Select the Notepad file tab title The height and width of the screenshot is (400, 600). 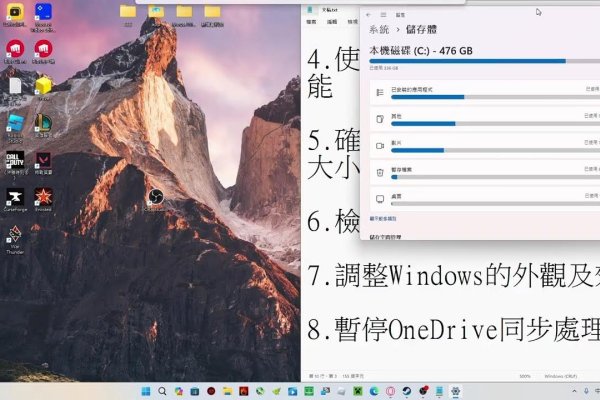[329, 10]
